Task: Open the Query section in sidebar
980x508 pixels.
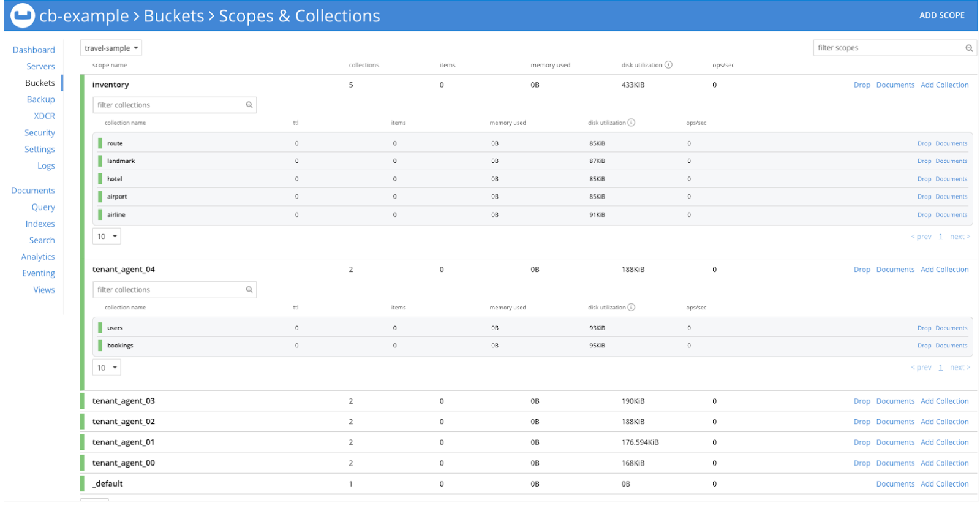Action: (x=43, y=207)
